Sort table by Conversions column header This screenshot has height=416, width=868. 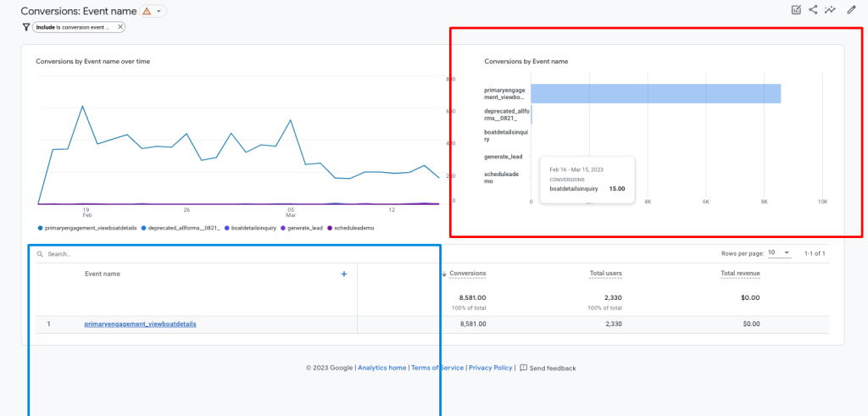[467, 273]
